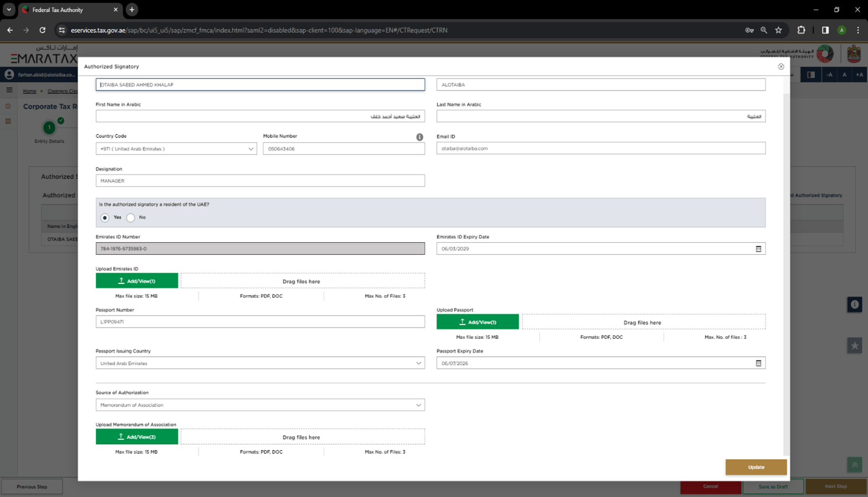Open the hamburger menu in EmaraTax sidebar
Viewport: 868px width, 497px height.
coord(9,90)
